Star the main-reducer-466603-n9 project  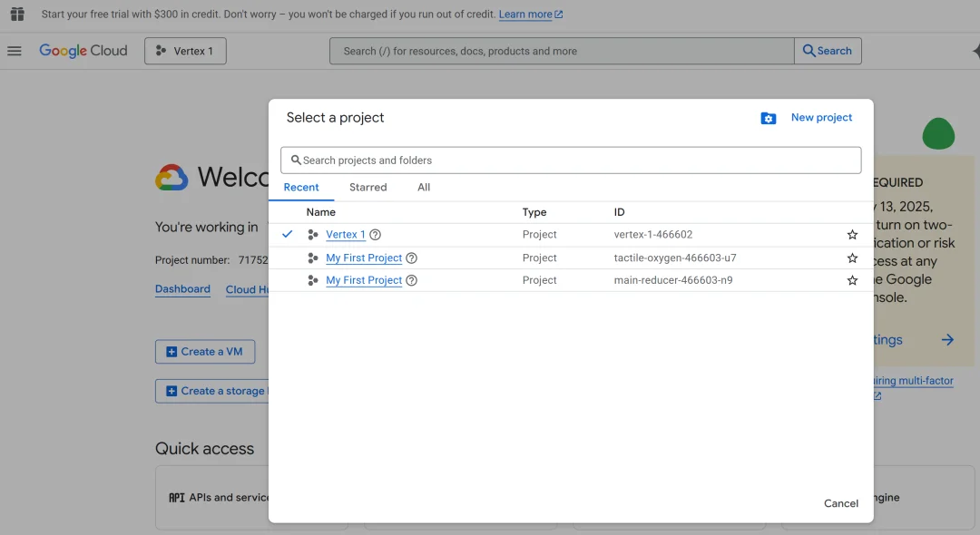(x=852, y=281)
